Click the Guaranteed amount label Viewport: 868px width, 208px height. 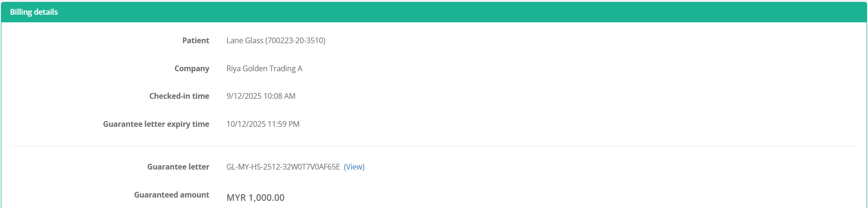[171, 195]
